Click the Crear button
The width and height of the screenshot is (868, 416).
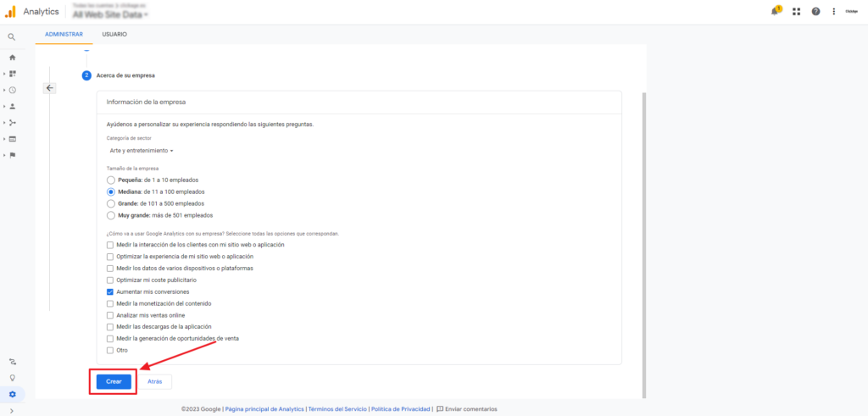pyautogui.click(x=114, y=382)
